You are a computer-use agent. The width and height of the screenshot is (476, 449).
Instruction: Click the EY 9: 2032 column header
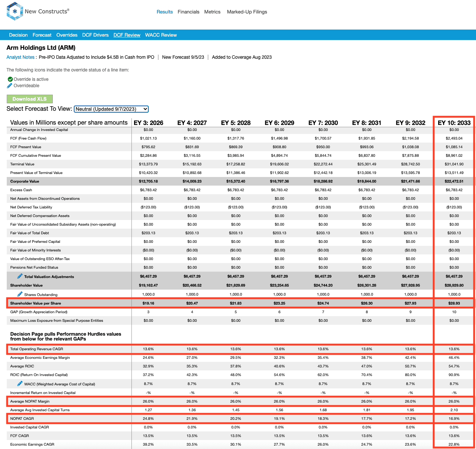(x=410, y=123)
